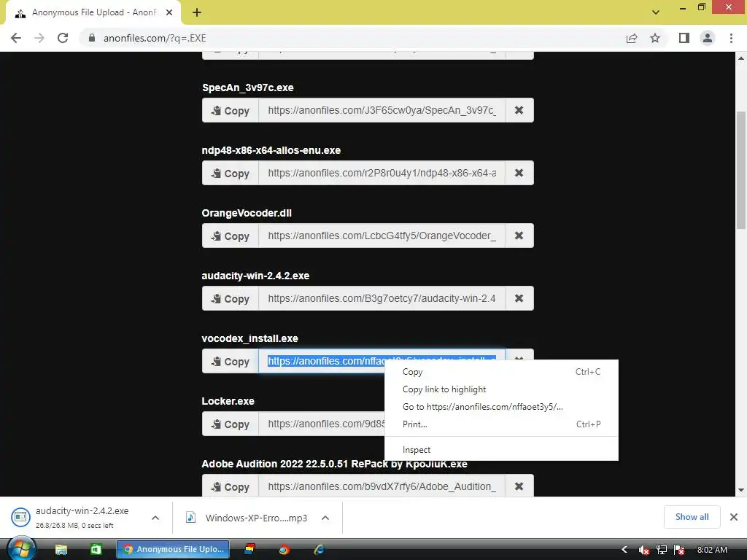Open the Chrome profile avatar
Image resolution: width=747 pixels, height=560 pixels.
click(708, 38)
